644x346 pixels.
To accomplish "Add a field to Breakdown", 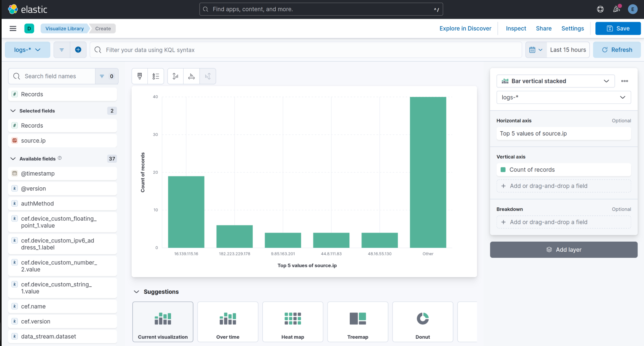I will coord(563,222).
